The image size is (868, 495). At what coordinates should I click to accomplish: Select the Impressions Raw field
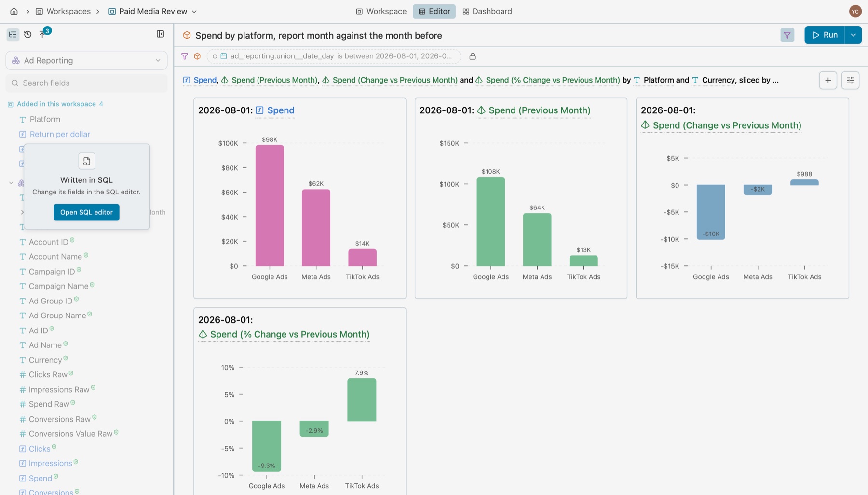pos(59,389)
